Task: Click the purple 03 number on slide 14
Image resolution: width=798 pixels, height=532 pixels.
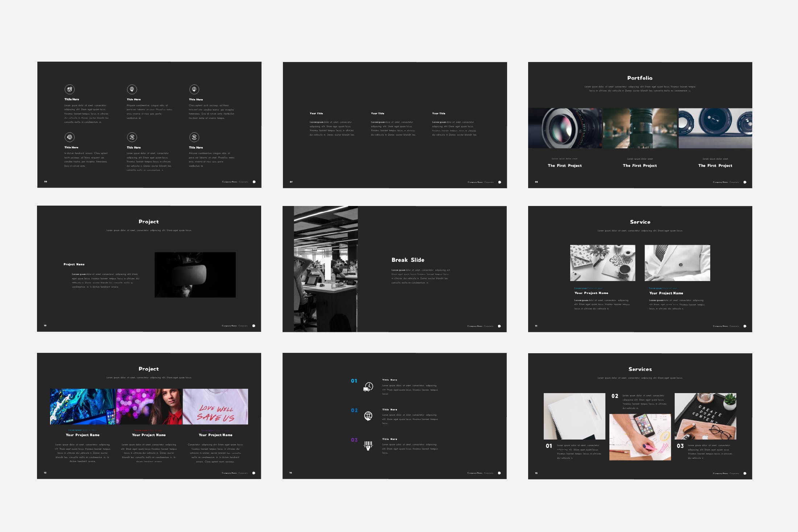Action: click(354, 440)
